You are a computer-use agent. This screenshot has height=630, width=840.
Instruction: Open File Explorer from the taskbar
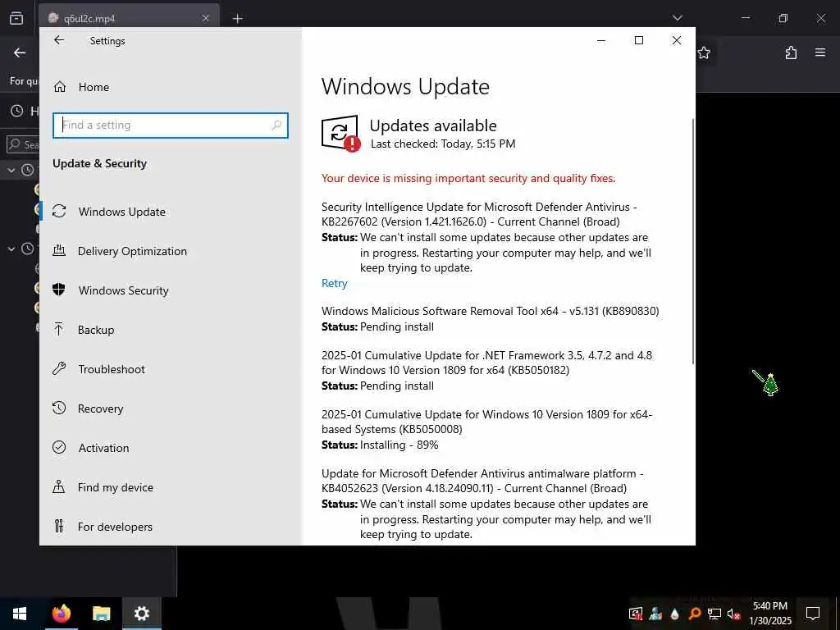coord(101,614)
